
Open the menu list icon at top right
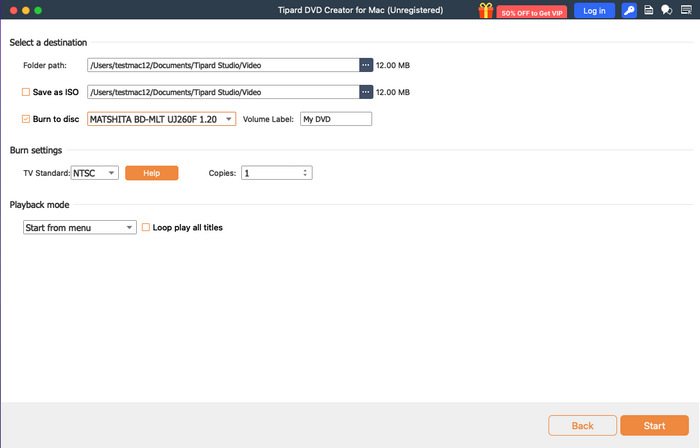(x=687, y=10)
